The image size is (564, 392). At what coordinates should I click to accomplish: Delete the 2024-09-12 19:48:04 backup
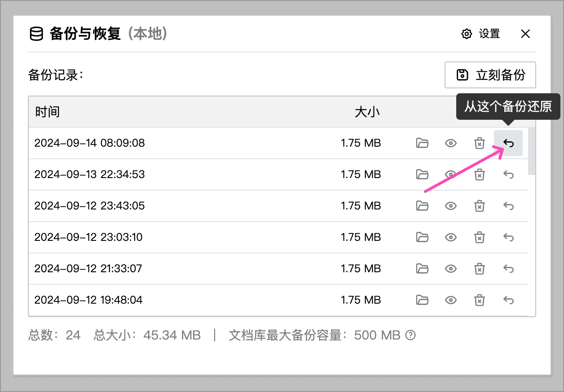pos(480,300)
